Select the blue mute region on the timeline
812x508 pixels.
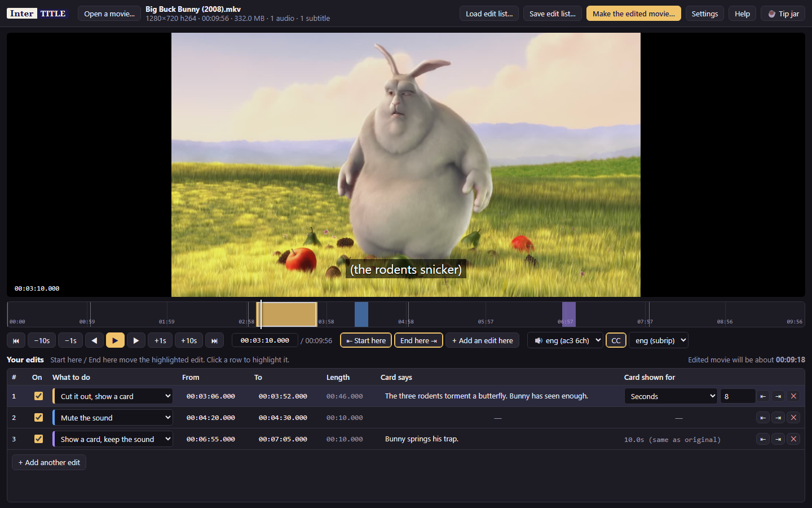(x=361, y=314)
